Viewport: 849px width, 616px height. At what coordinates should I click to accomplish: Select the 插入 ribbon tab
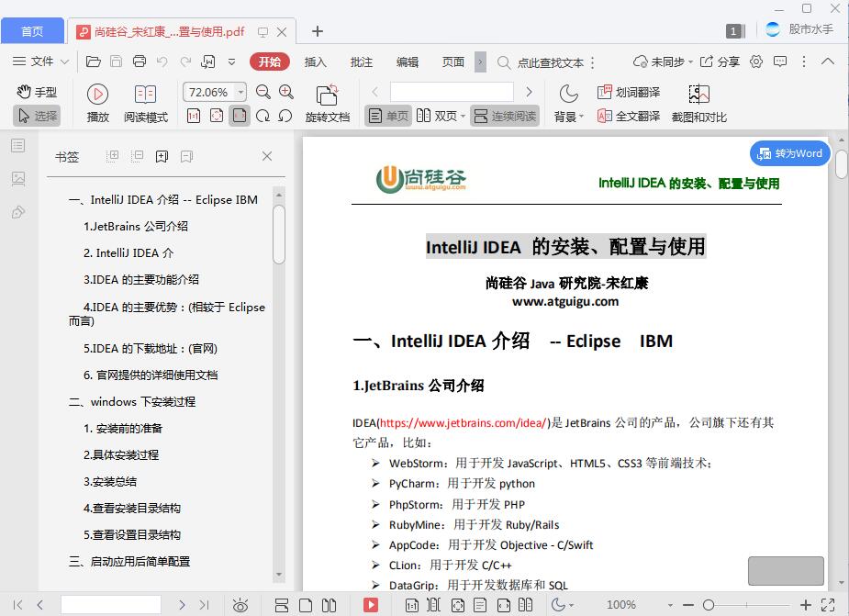pos(315,62)
